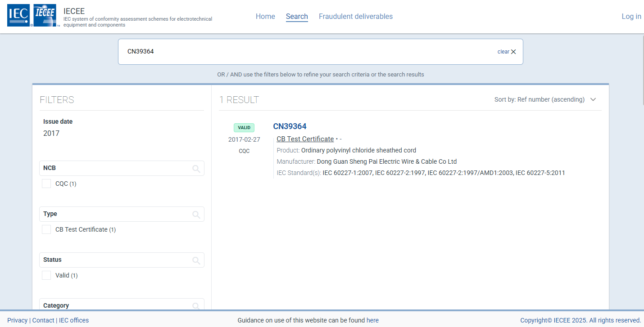
Task: Click the IEC logo icon
Action: point(19,16)
